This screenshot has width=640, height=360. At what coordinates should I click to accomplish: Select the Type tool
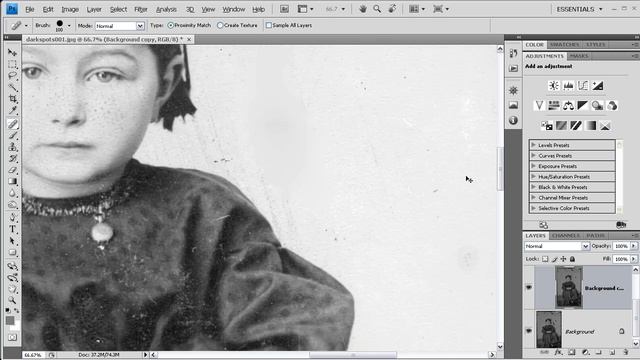point(12,229)
